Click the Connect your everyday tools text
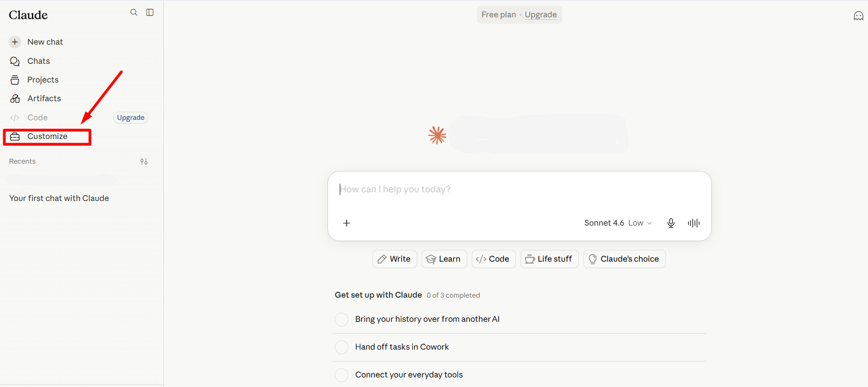868x387 pixels. click(x=409, y=375)
